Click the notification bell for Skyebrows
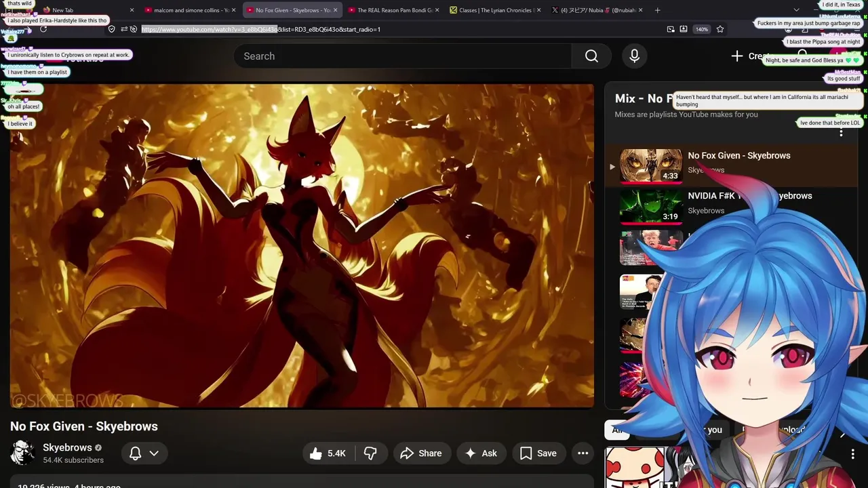Screen dimensions: 868x488 coord(135,453)
